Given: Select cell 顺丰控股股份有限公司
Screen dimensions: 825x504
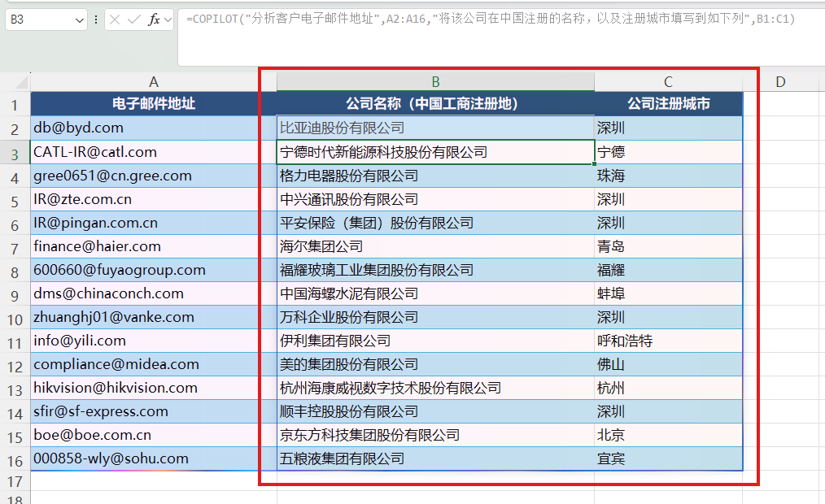Looking at the screenshot, I should click(x=435, y=411).
